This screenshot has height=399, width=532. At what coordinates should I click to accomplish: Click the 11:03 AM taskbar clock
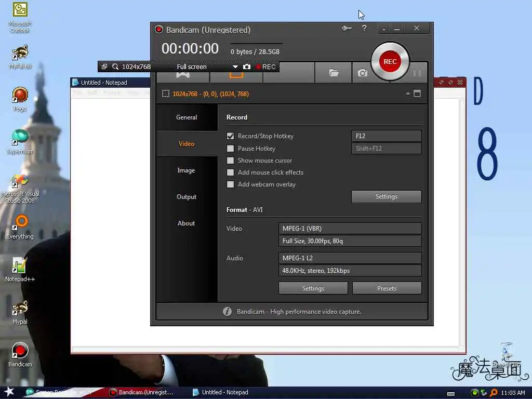[x=513, y=393]
